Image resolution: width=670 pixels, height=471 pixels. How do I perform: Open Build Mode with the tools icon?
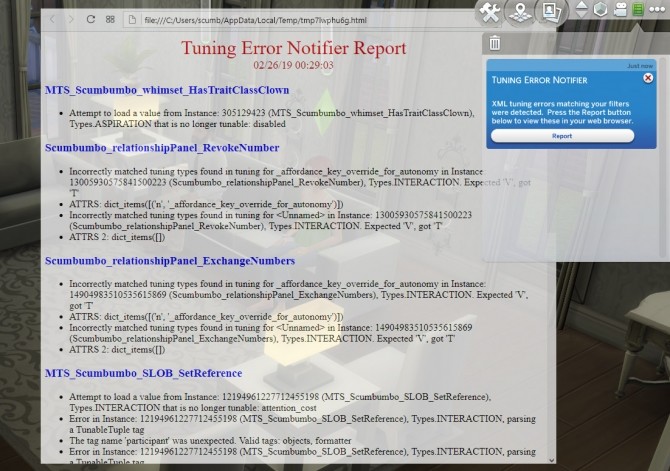click(x=490, y=12)
